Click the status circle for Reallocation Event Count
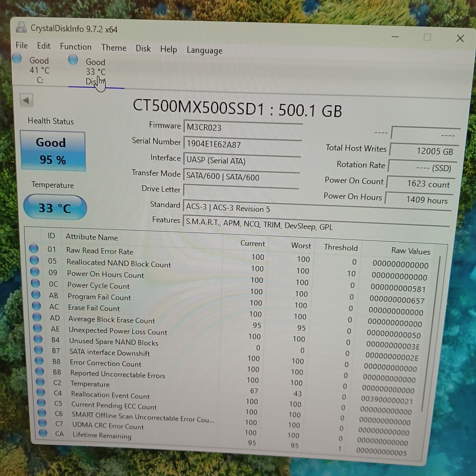The image size is (476, 476). (x=41, y=392)
